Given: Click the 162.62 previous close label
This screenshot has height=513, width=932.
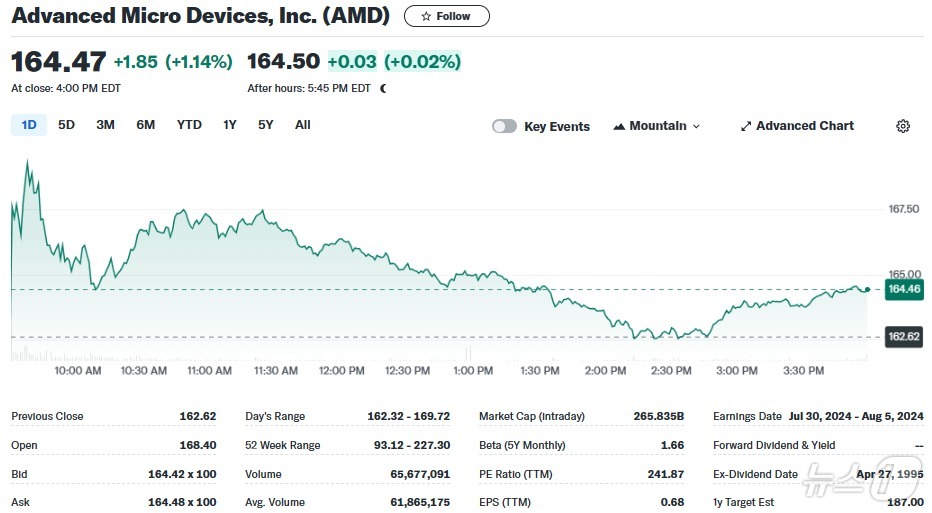Looking at the screenshot, I should (903, 337).
